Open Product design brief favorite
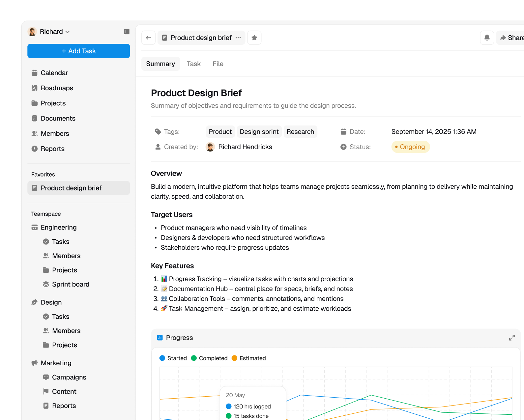The width and height of the screenshot is (524, 420). point(78,188)
